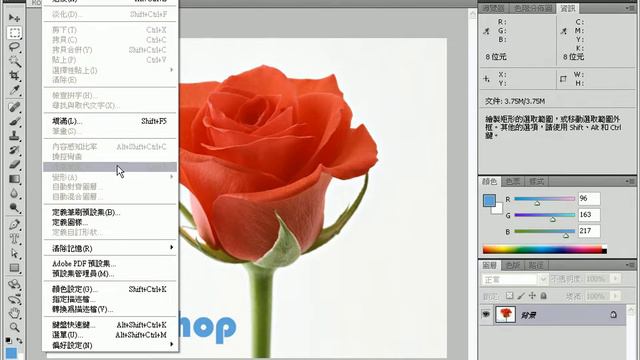Screen dimensions: 640x360
Task: Select the Rectangle shape tool
Action: pos(14,268)
